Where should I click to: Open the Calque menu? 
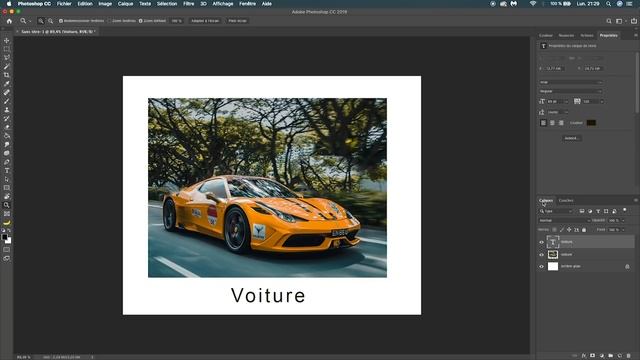coord(125,4)
